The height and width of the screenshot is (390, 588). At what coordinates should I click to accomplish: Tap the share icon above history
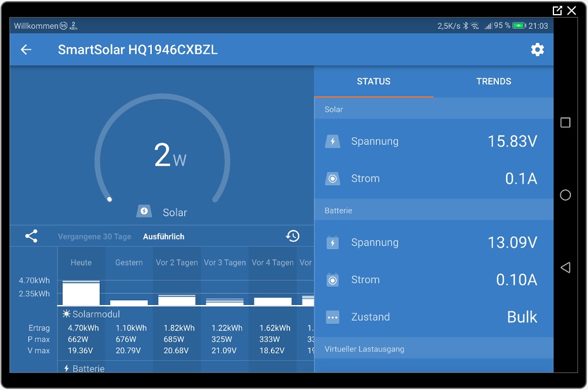point(31,236)
